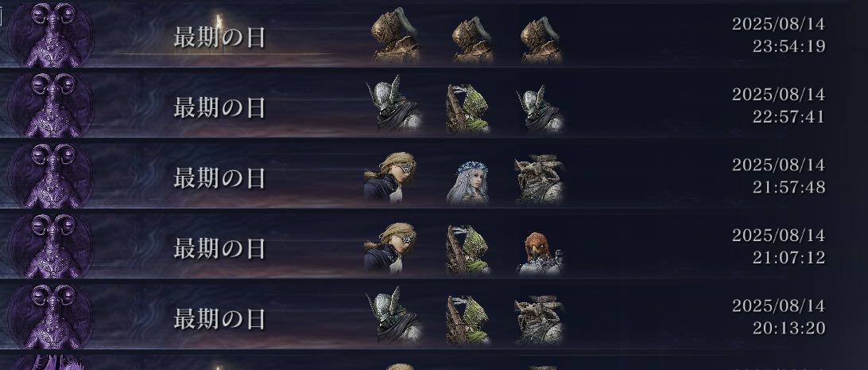Click the third golden armored portrait in the top row
The image size is (868, 370).
(x=541, y=40)
